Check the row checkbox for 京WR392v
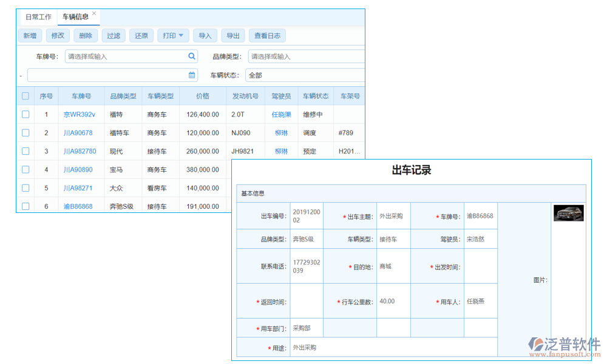This screenshot has width=607, height=364. [x=25, y=114]
